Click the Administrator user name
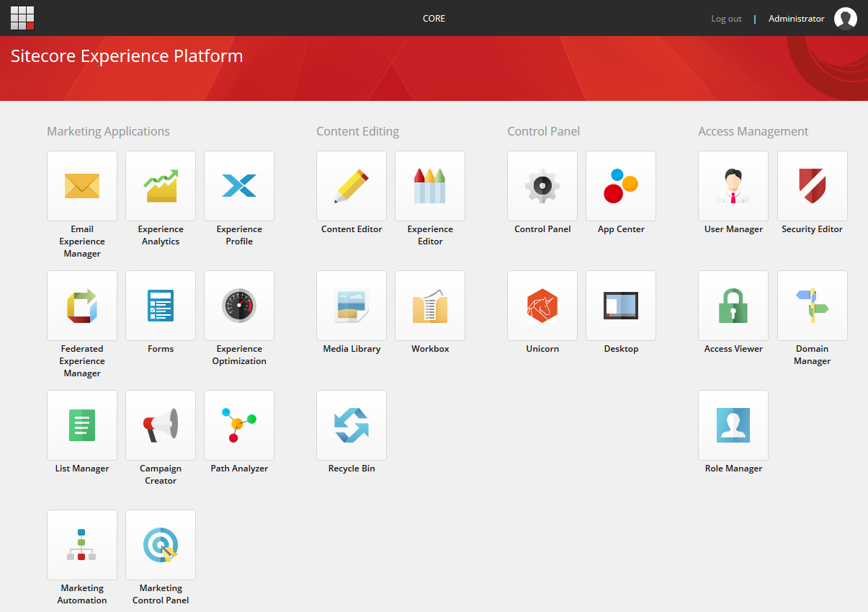This screenshot has height=612, width=868. 796,19
